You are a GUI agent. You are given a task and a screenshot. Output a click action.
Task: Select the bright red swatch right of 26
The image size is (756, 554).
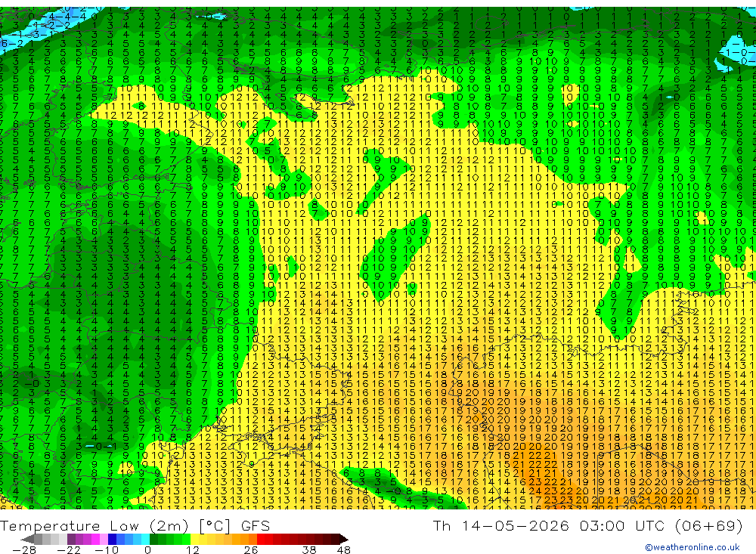(x=261, y=540)
